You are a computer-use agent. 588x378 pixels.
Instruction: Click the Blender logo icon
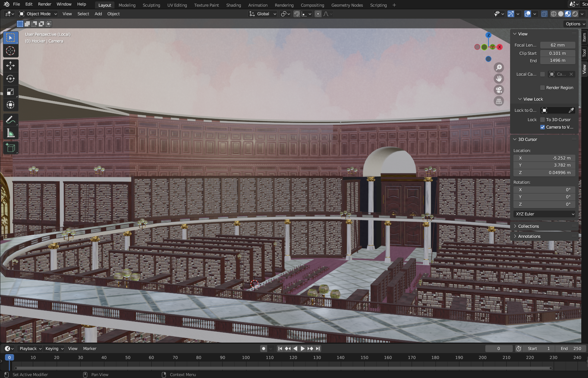tap(6, 4)
